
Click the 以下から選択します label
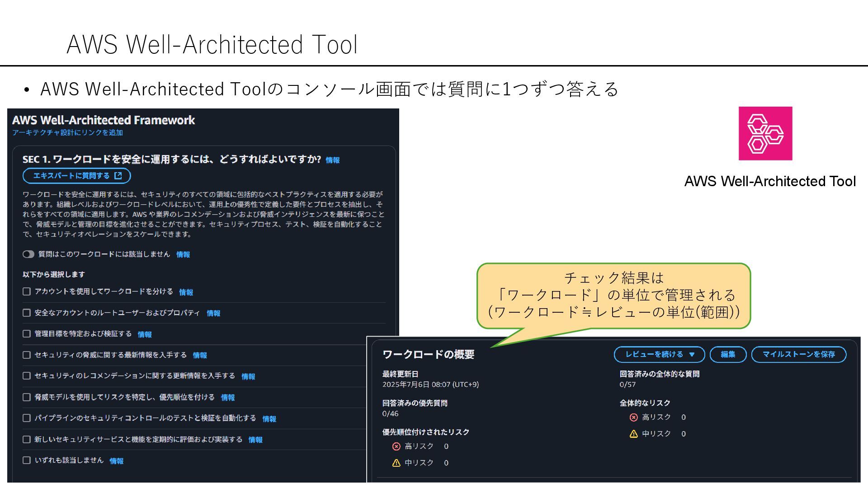54,274
